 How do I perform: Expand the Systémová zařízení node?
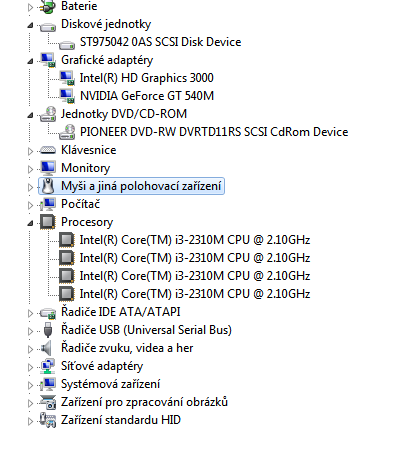click(30, 385)
